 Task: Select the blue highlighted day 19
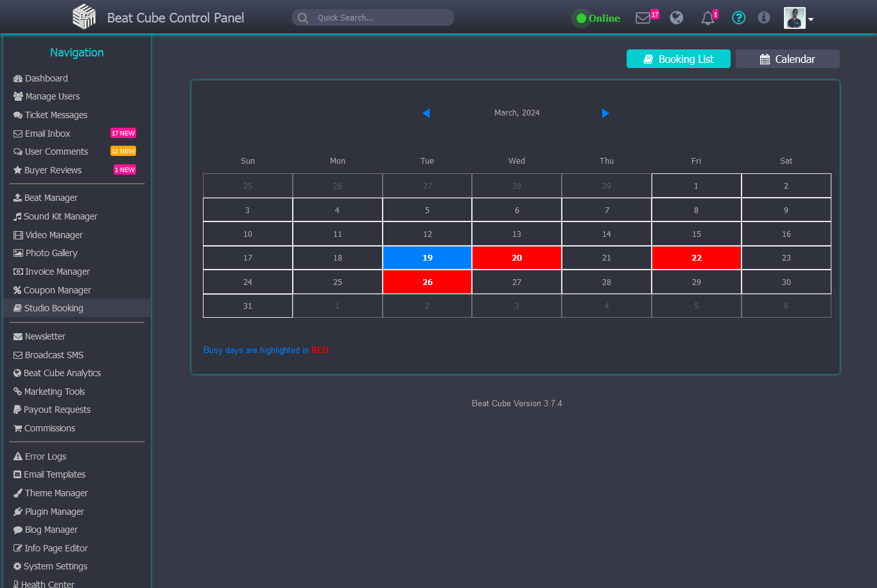pos(428,258)
